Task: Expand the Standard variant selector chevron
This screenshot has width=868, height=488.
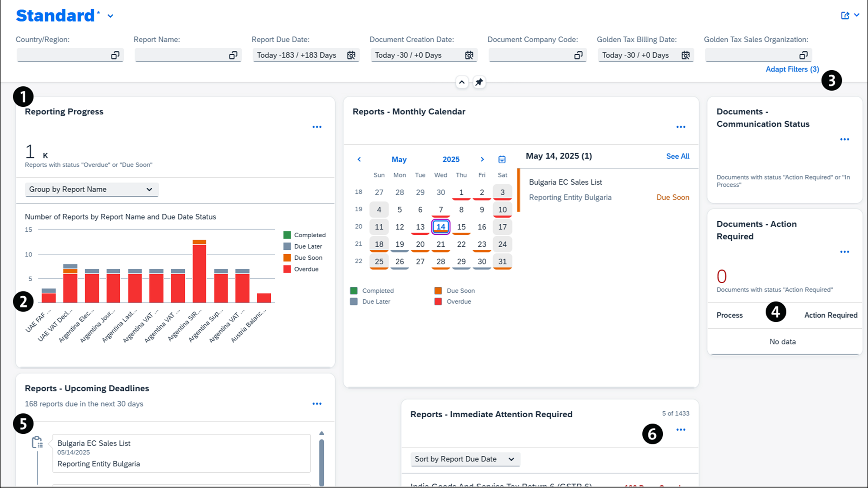Action: (x=110, y=16)
